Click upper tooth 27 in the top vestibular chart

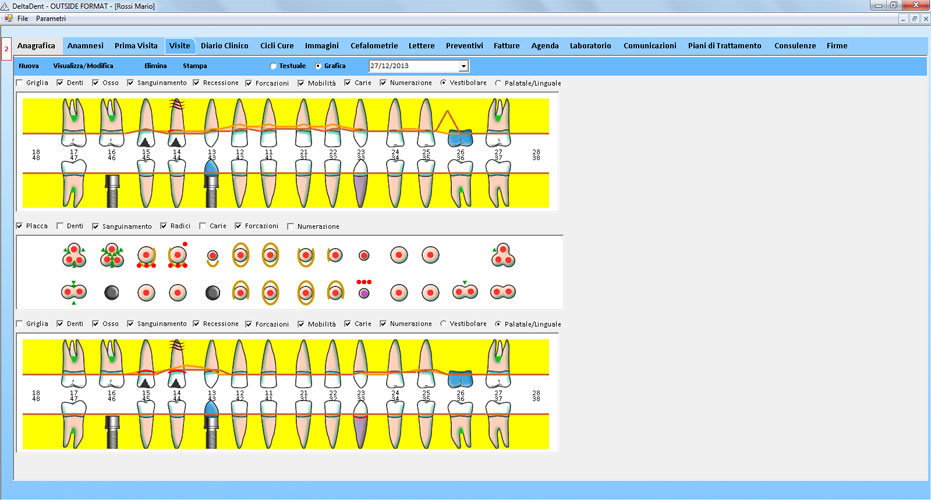(498, 123)
